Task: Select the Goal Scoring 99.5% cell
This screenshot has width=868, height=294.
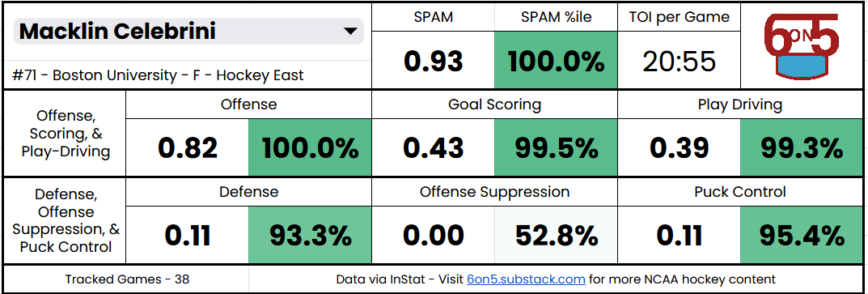Action: click(x=556, y=147)
